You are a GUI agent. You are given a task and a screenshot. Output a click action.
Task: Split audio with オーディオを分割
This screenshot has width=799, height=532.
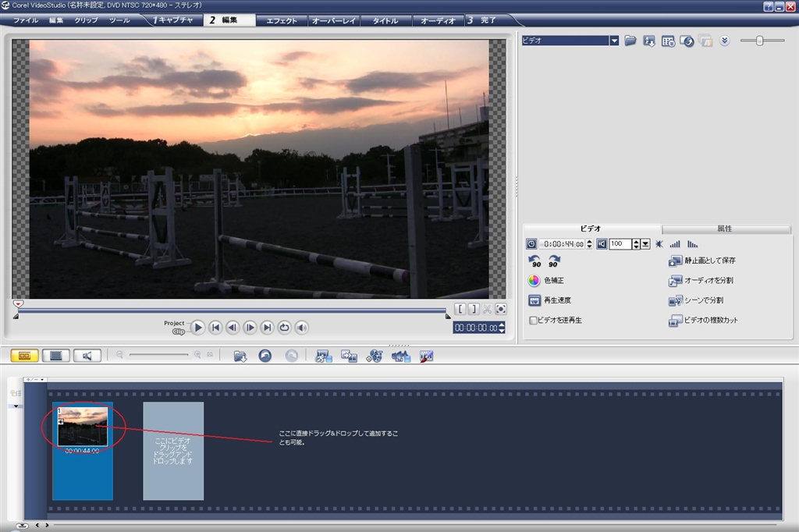(x=676, y=281)
